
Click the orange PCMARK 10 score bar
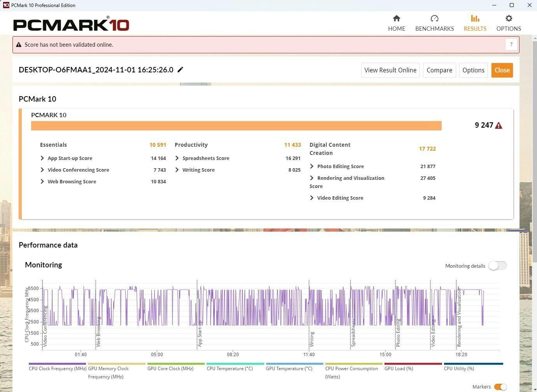click(236, 126)
